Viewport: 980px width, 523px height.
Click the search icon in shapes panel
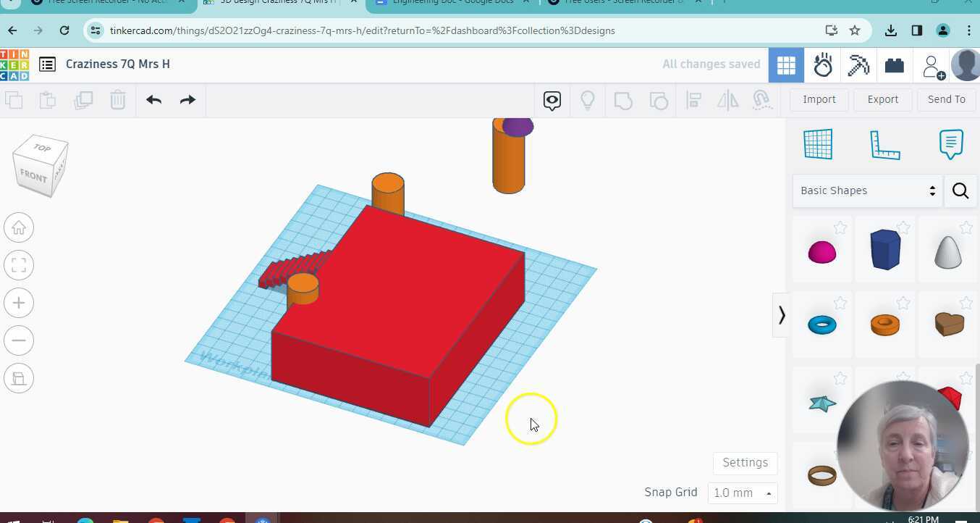tap(960, 191)
